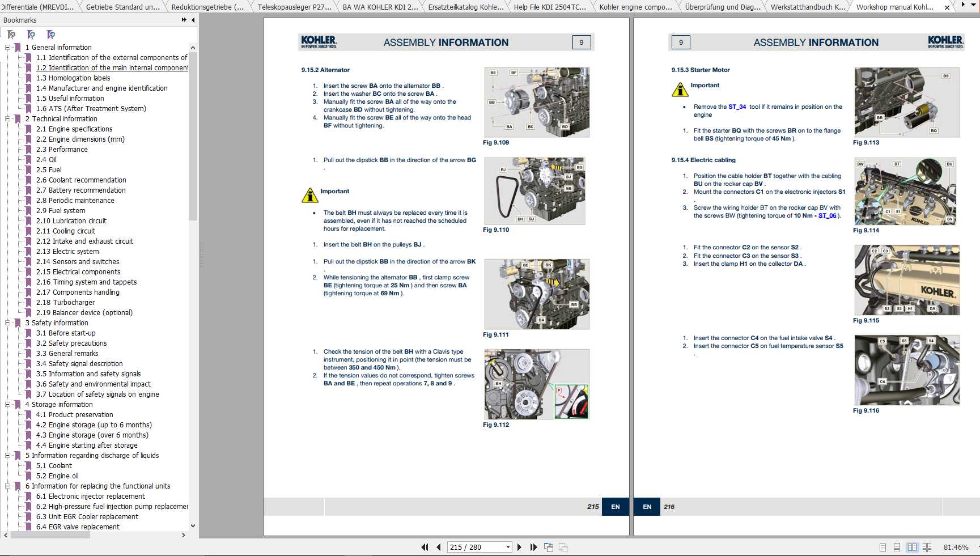Open the Ersatzteilkatalog Kohle tab
The height and width of the screenshot is (556, 980).
[x=465, y=7]
